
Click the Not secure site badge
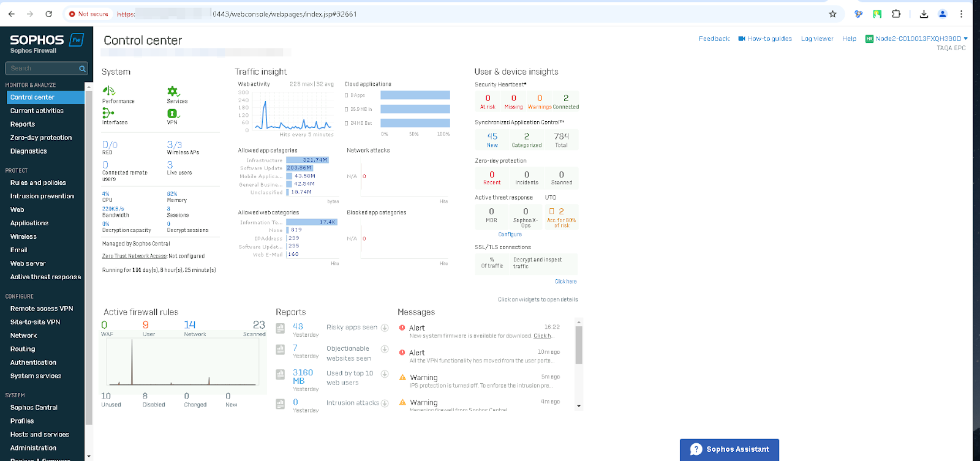[89, 14]
